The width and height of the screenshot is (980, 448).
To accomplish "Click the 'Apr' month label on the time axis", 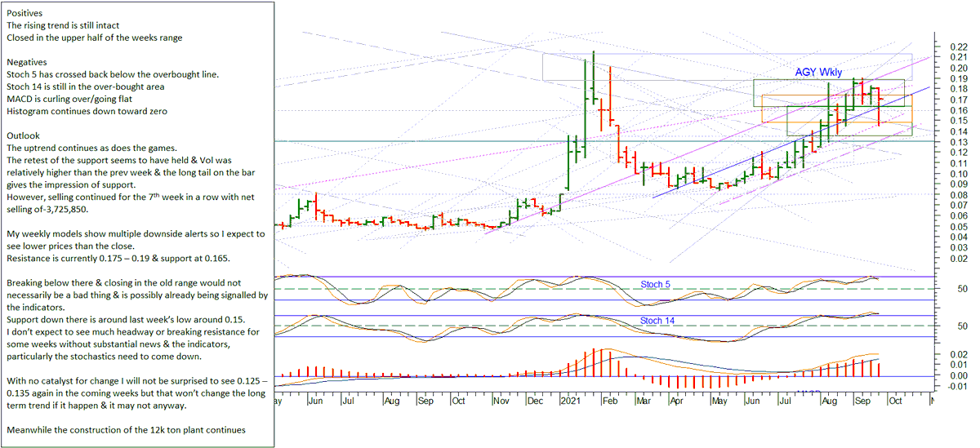I will 678,401.
